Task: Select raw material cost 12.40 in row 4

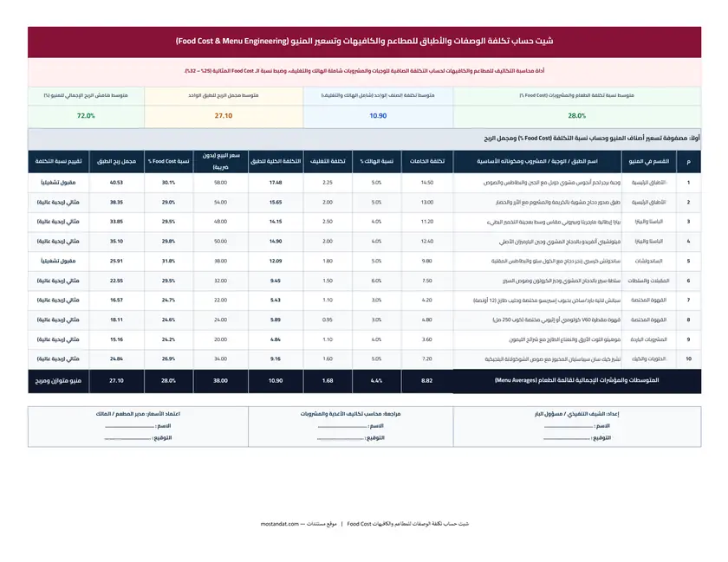Action: coord(427,242)
